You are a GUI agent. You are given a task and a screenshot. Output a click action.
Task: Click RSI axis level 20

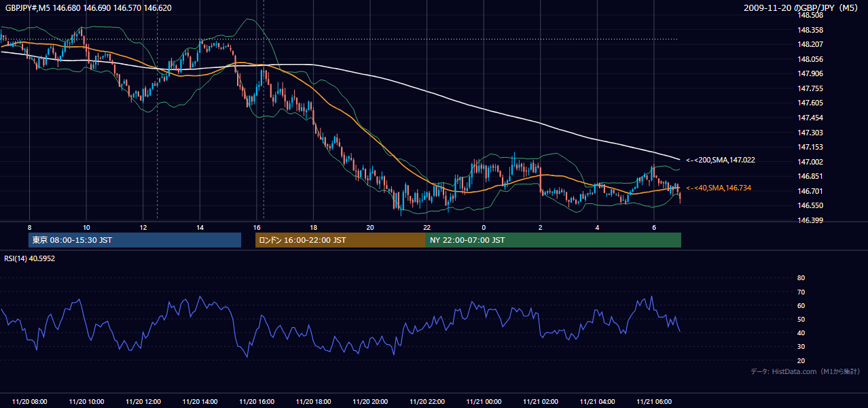(x=801, y=360)
